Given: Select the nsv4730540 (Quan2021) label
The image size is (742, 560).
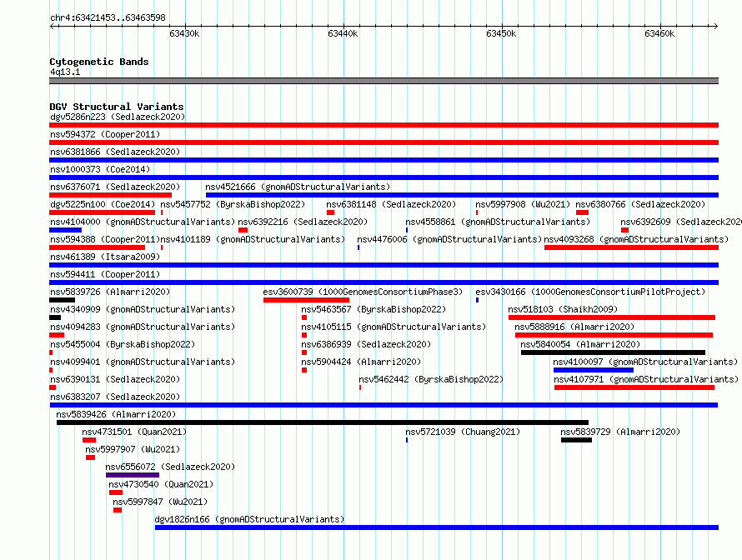Looking at the screenshot, I should coord(161,484).
